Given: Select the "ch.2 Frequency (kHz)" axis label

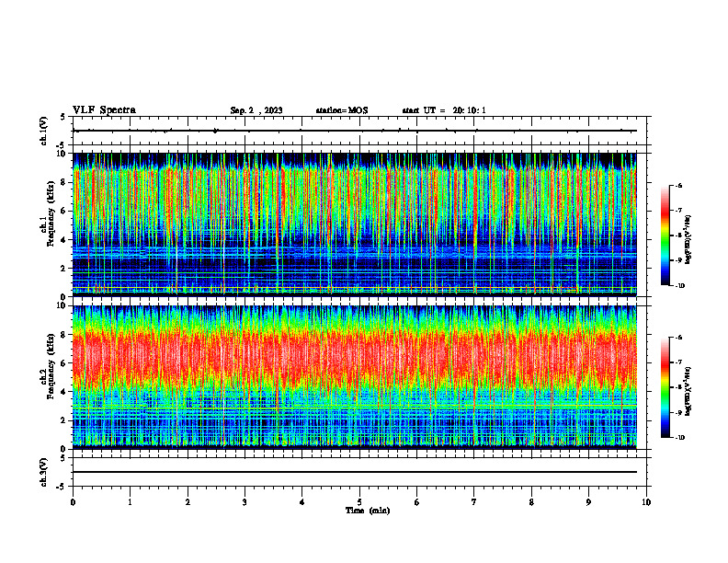Looking at the screenshot, I should (48, 365).
